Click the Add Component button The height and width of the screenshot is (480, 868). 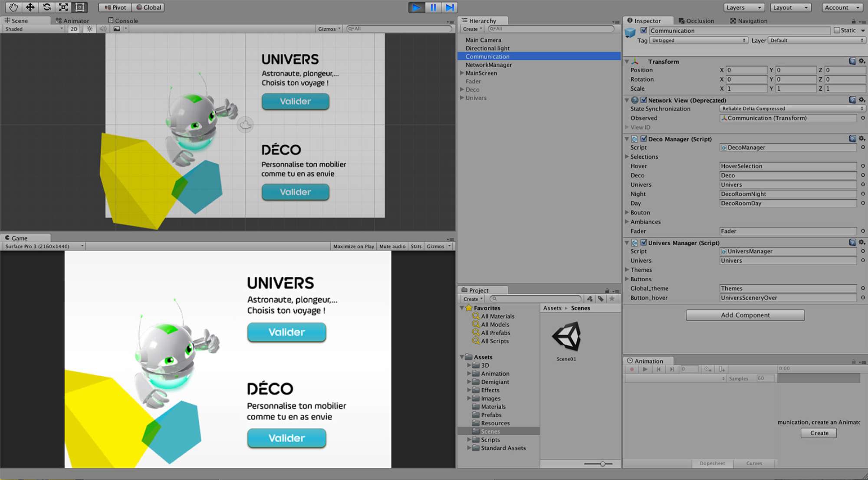click(x=745, y=315)
